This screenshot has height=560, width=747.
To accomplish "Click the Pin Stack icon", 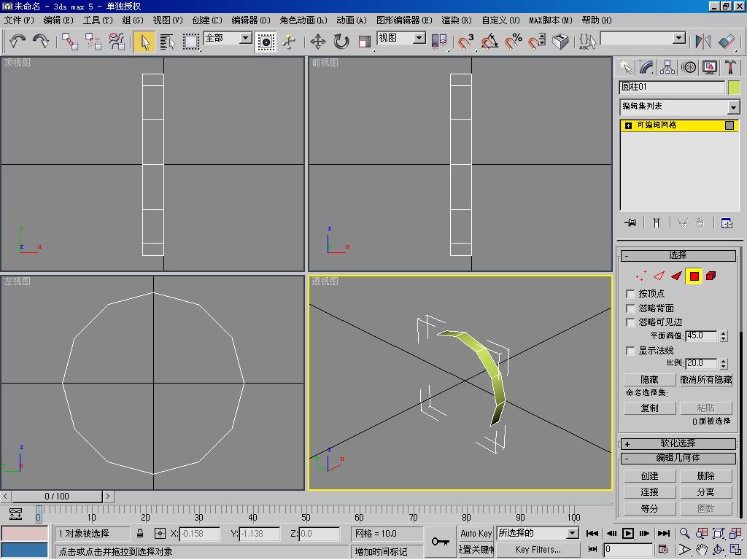I will tap(630, 222).
